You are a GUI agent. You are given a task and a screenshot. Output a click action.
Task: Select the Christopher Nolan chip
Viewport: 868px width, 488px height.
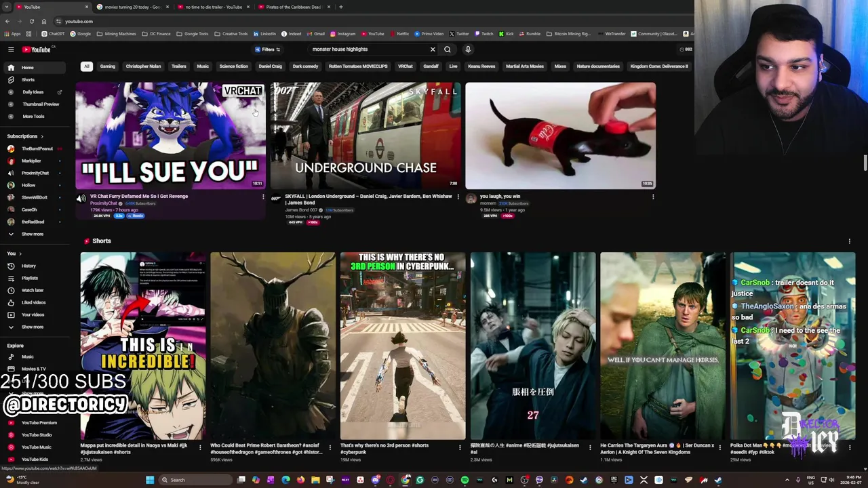click(x=143, y=66)
